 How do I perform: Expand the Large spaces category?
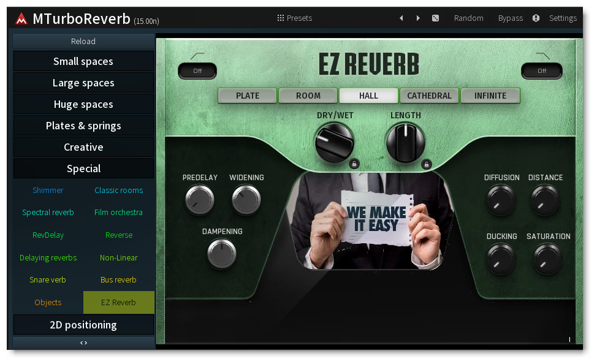[x=83, y=83]
